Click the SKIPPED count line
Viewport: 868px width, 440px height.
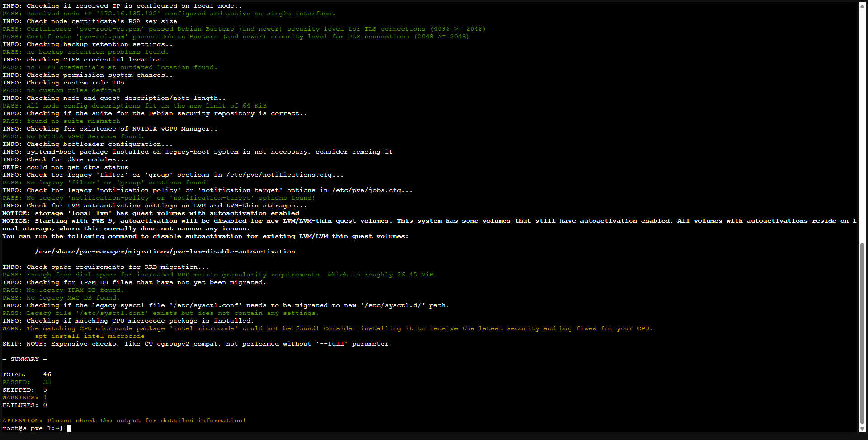(25, 390)
